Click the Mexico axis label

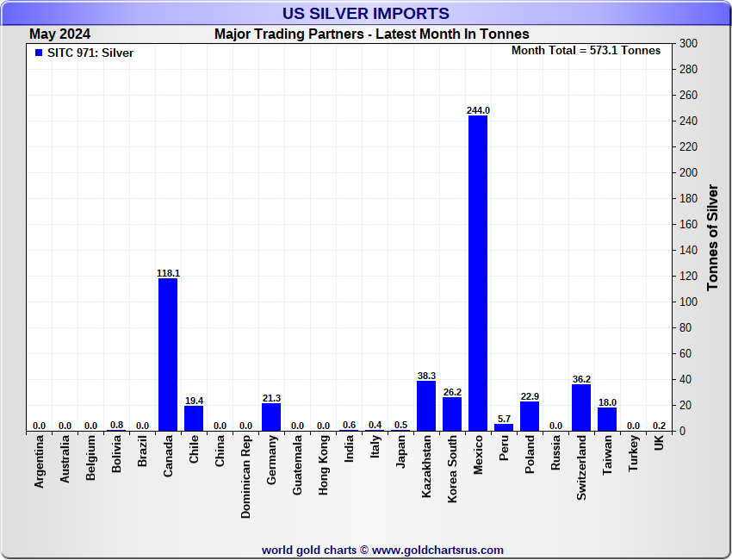coord(478,455)
